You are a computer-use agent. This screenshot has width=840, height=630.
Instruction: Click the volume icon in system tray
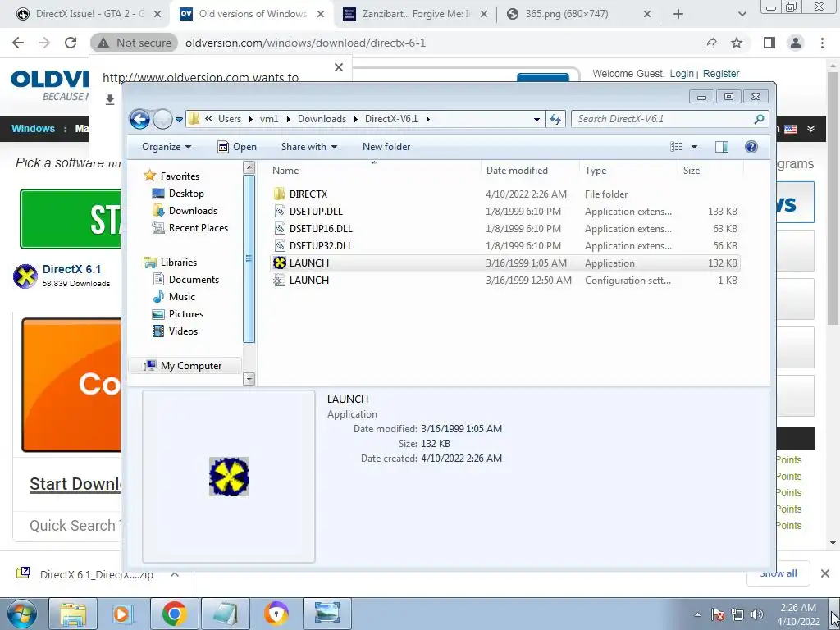click(x=757, y=614)
